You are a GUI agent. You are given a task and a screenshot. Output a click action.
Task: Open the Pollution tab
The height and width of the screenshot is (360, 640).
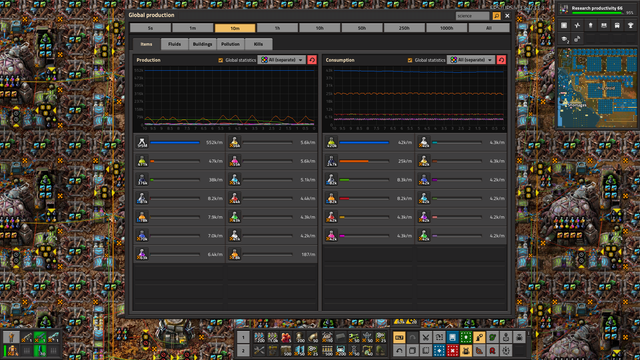point(231,44)
